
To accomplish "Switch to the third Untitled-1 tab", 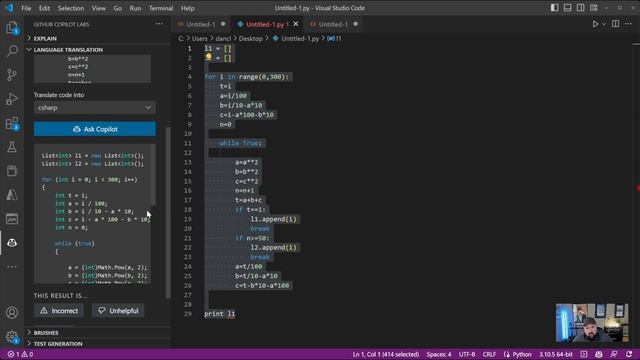I will [x=333, y=24].
